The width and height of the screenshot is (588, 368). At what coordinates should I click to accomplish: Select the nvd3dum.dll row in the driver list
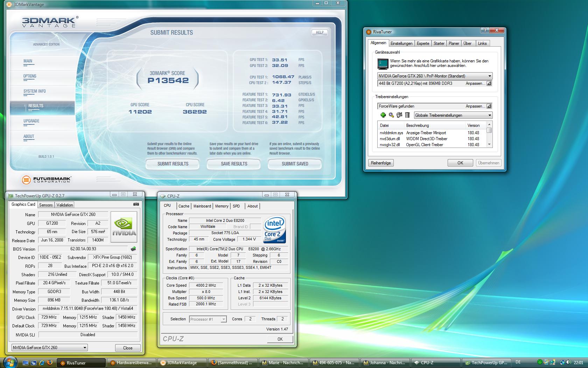tap(432, 139)
